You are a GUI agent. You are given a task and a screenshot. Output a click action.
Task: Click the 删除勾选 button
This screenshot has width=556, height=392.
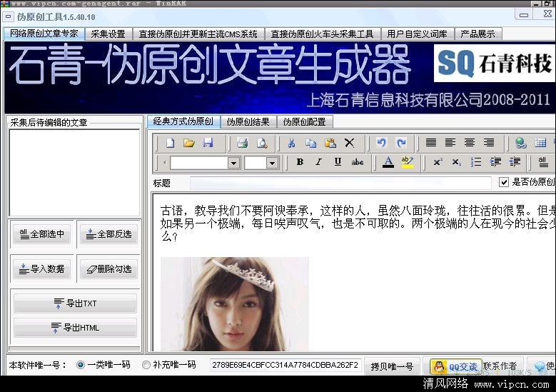[108, 269]
